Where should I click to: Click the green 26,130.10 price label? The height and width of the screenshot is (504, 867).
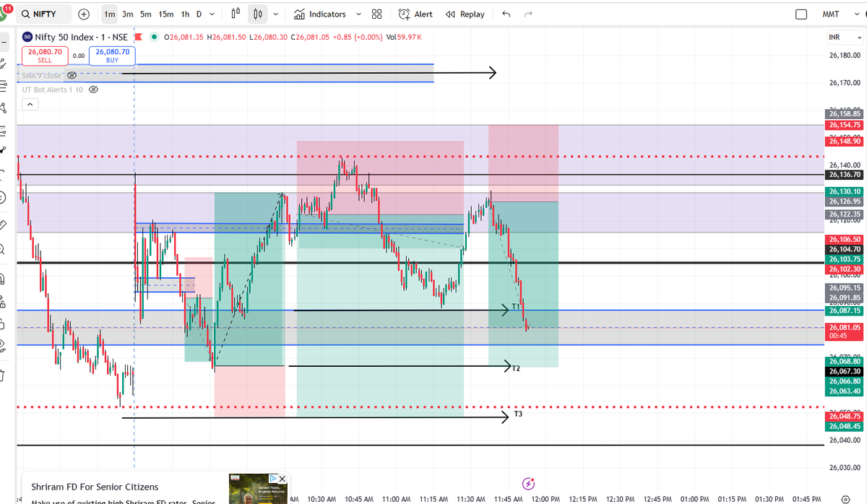click(845, 191)
